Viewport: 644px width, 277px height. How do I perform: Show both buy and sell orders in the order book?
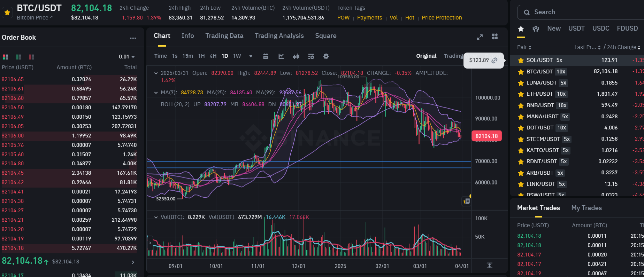(6, 57)
